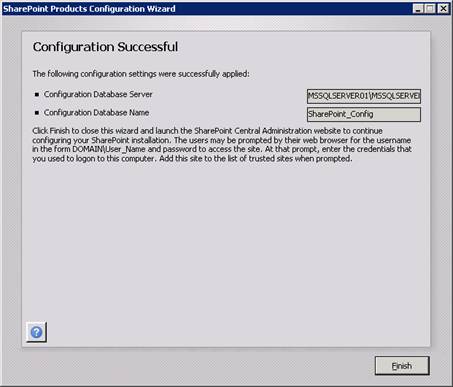
Task: Close the Configuration Wizard window
Action: point(443,9)
